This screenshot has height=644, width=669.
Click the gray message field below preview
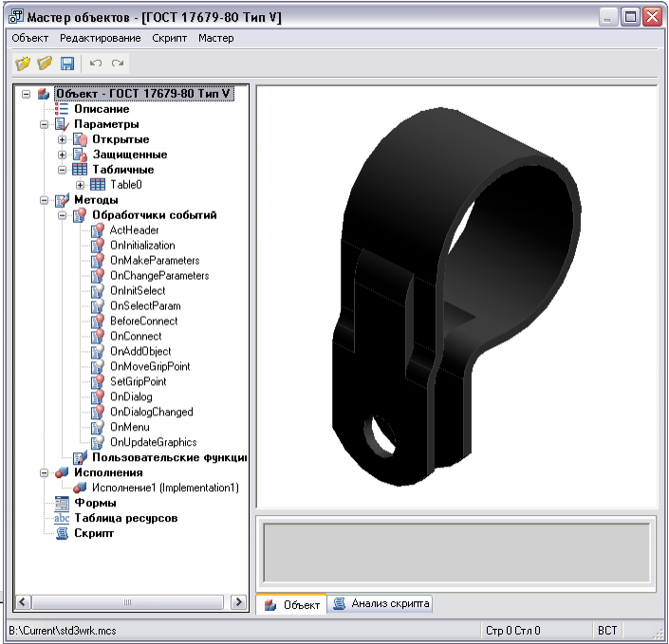click(x=456, y=553)
